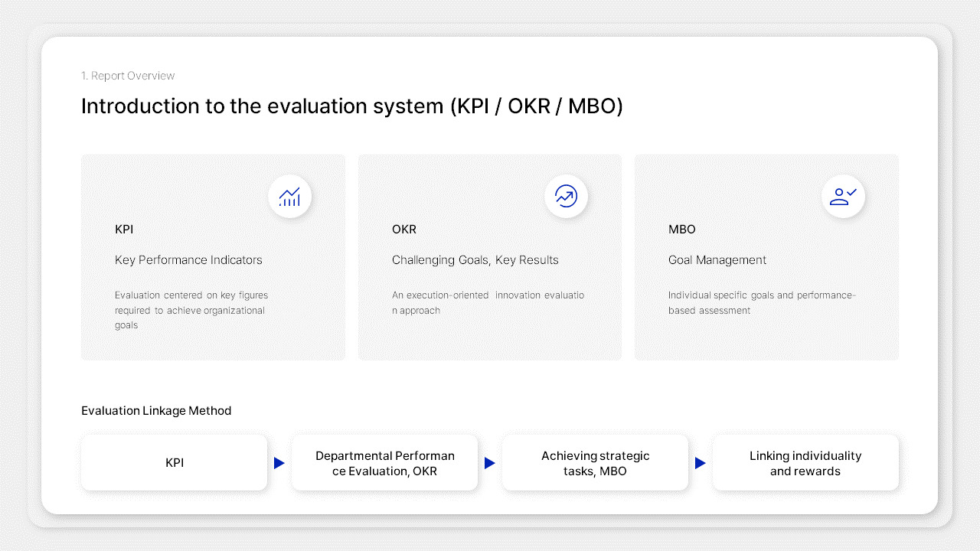Image resolution: width=980 pixels, height=551 pixels.
Task: Open the 'Departmental Performance Evaluation, OKR' step
Action: pyautogui.click(x=384, y=462)
